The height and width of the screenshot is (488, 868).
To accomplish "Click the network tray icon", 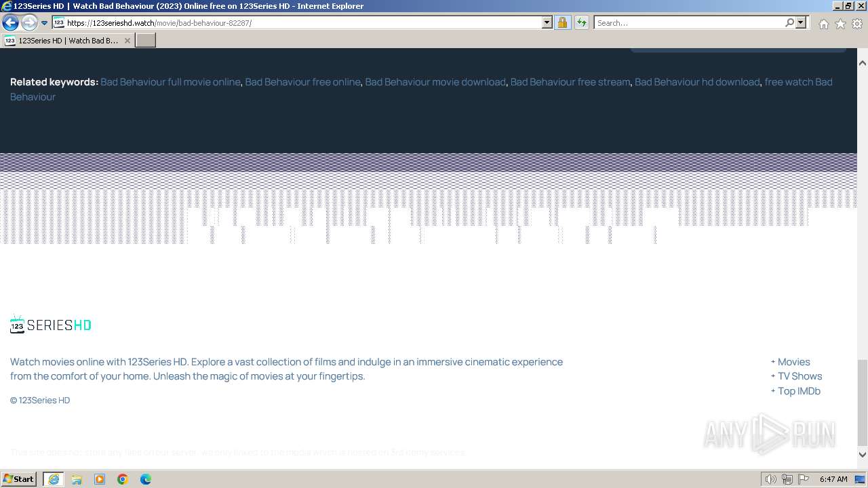I will pyautogui.click(x=787, y=479).
